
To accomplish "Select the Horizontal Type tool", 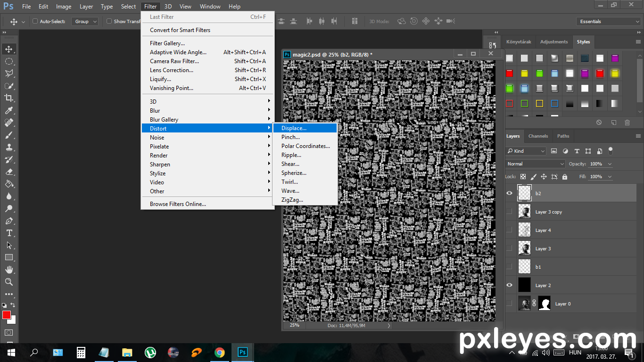I will [x=9, y=233].
